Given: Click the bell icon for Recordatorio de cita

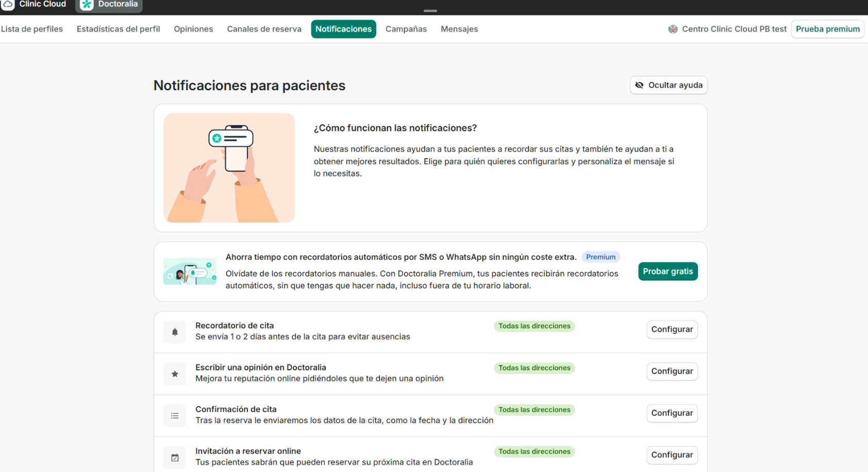Looking at the screenshot, I should [x=175, y=332].
